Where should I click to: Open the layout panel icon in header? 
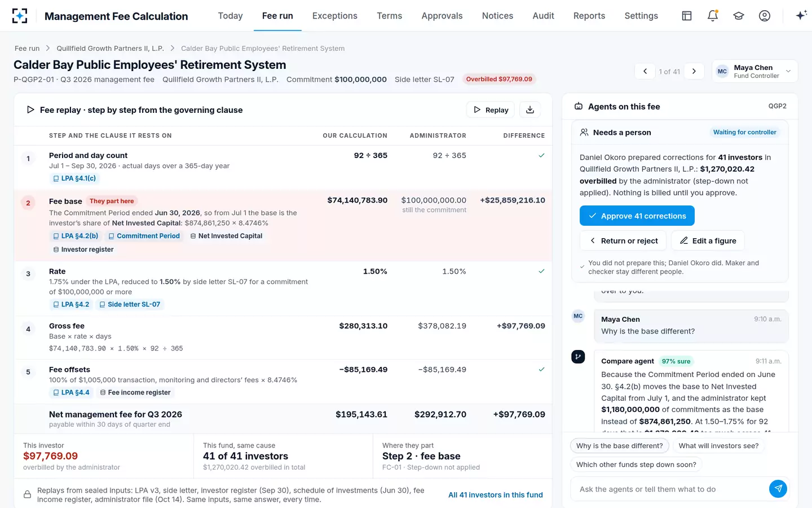(687, 16)
